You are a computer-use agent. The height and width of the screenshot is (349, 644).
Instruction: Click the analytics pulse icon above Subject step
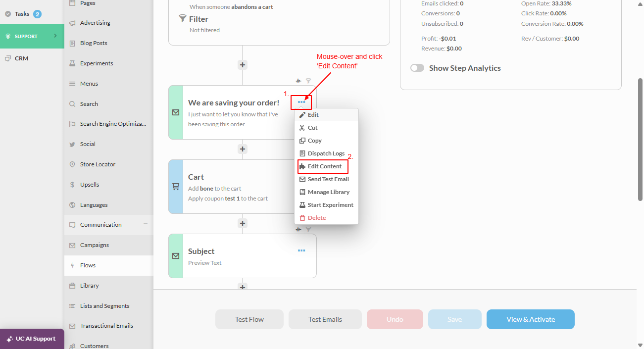tap(298, 229)
